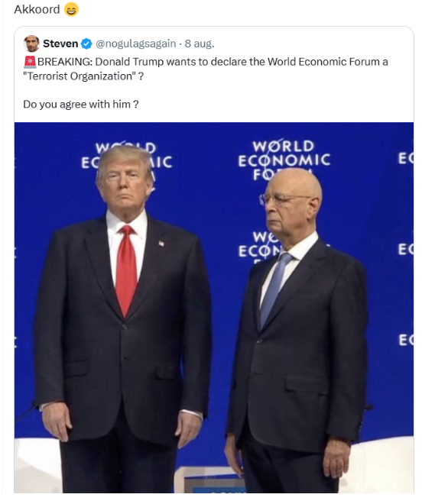Click the "Terrorist Organization" quoted text

coord(80,76)
